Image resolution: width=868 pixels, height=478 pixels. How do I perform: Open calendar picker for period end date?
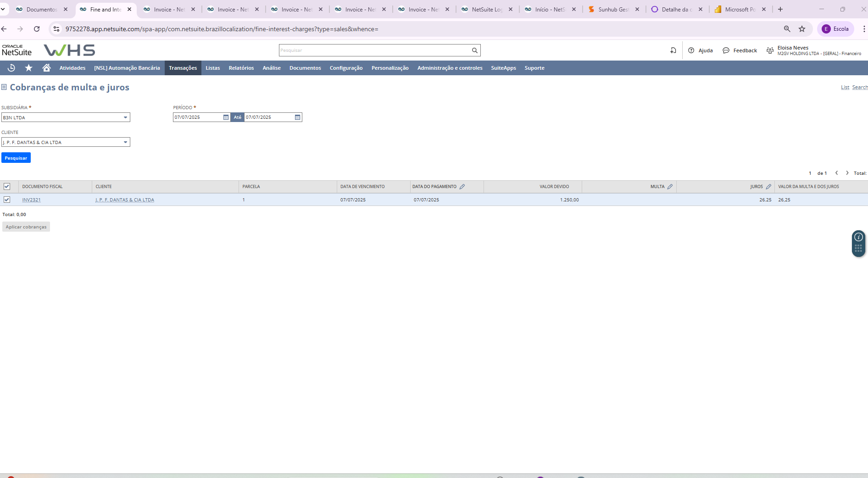click(297, 117)
